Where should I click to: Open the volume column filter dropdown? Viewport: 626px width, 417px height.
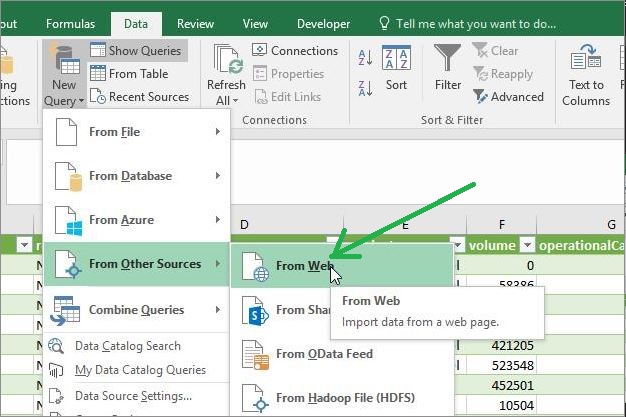pyautogui.click(x=526, y=245)
